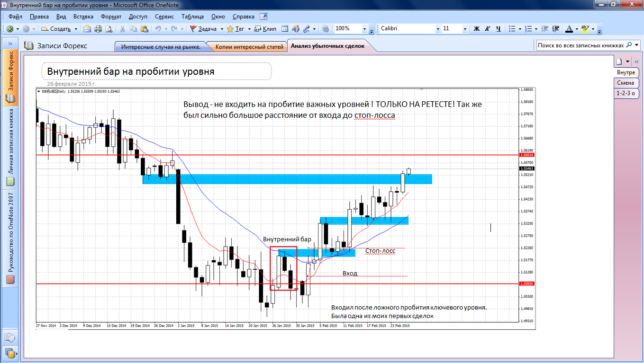The width and height of the screenshot is (644, 363).
Task: Click the Создать new page button
Action: point(56,29)
